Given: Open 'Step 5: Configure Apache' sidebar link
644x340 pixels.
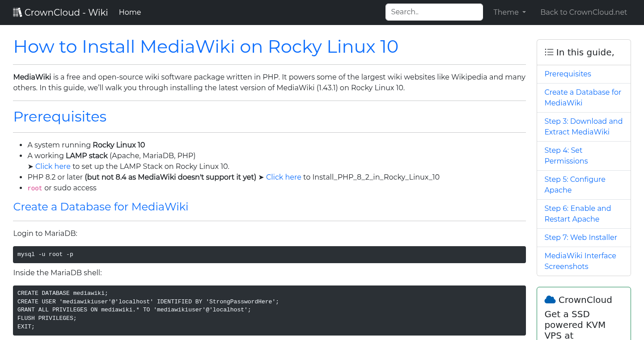Looking at the screenshot, I should coord(575,185).
